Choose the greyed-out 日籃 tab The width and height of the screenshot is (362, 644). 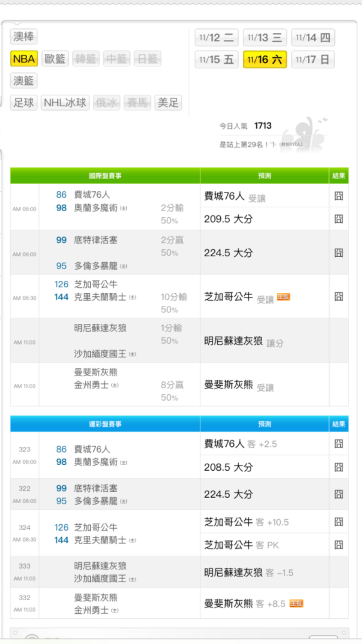(148, 59)
